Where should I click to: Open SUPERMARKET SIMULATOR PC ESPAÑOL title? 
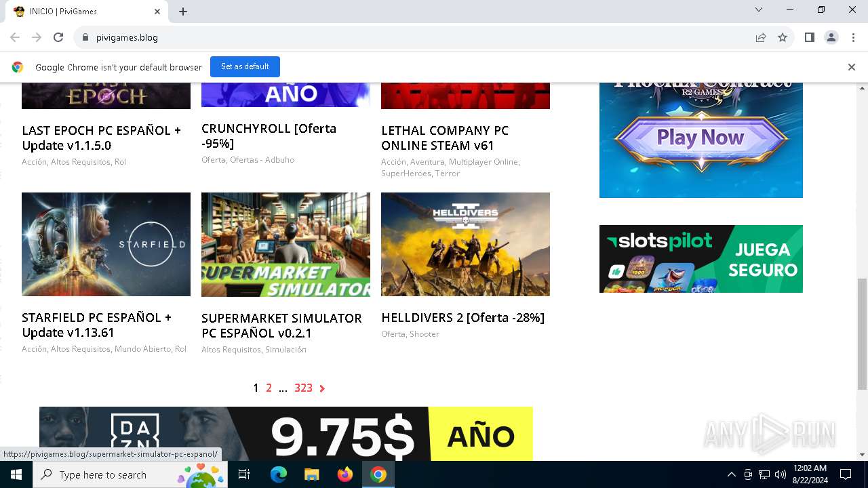281,325
